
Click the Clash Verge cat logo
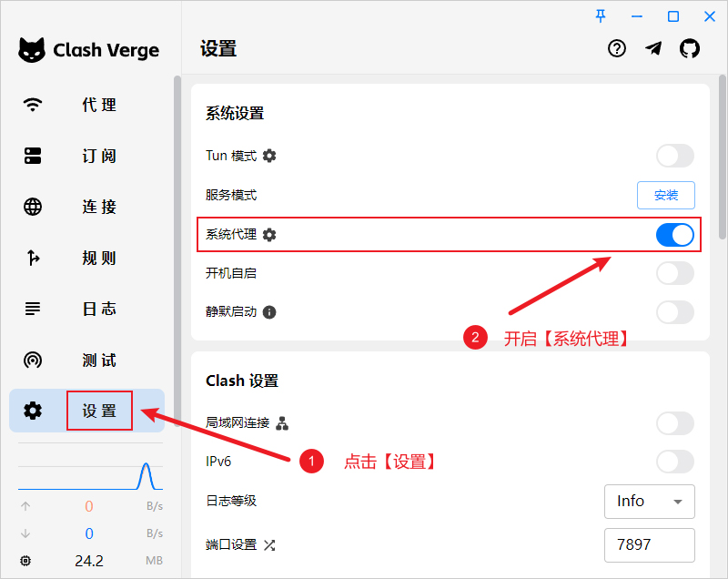tap(31, 50)
